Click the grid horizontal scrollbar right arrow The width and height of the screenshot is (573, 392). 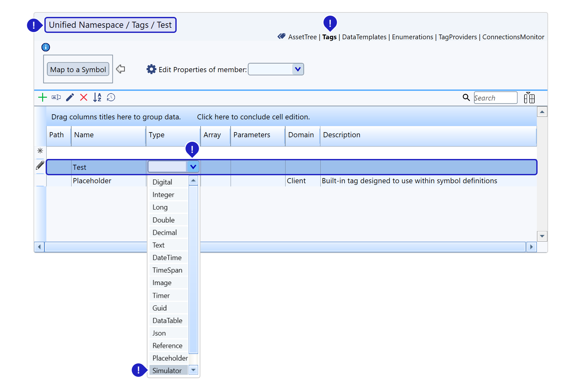531,247
